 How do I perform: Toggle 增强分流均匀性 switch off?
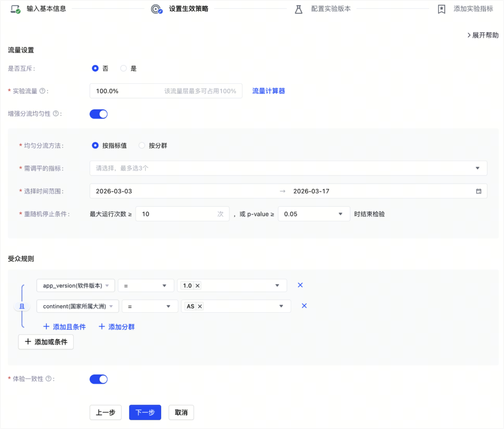(98, 114)
